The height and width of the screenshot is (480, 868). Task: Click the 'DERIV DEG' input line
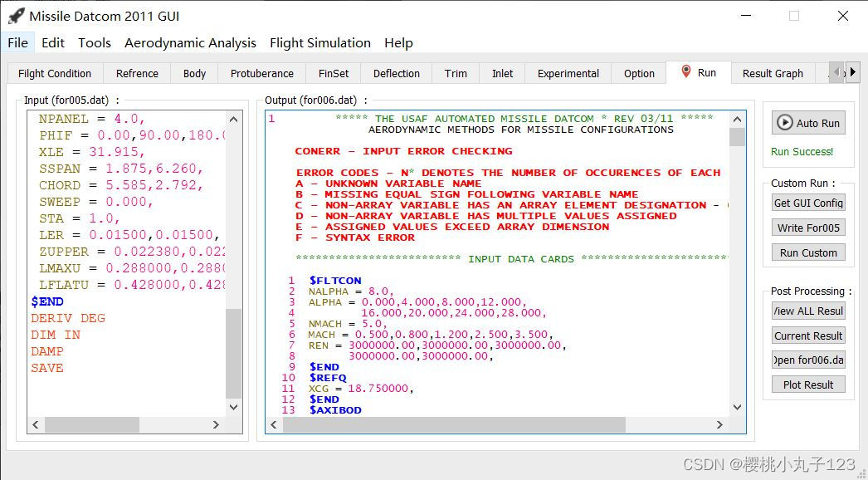pos(67,318)
